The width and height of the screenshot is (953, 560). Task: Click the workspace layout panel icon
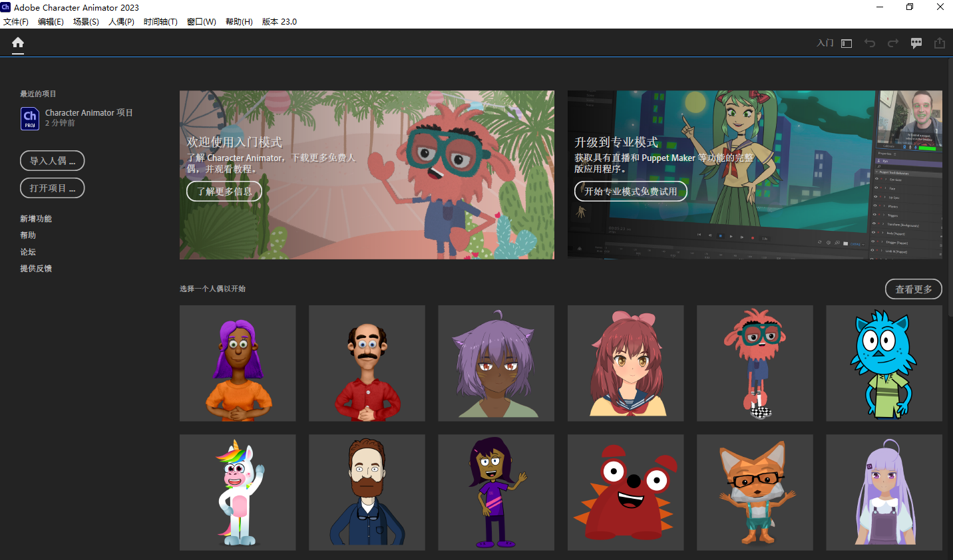(x=847, y=43)
